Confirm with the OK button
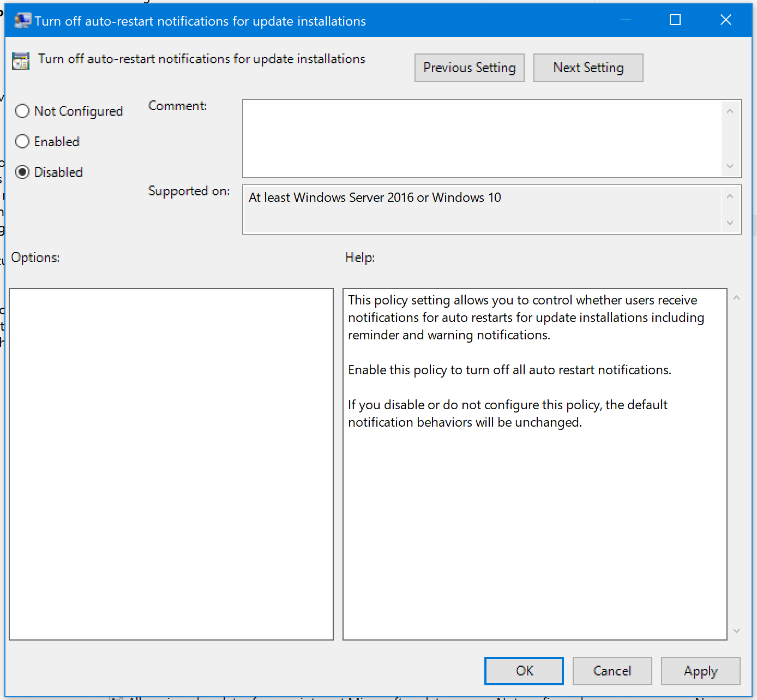Viewport: 757px width, 700px height. click(524, 671)
